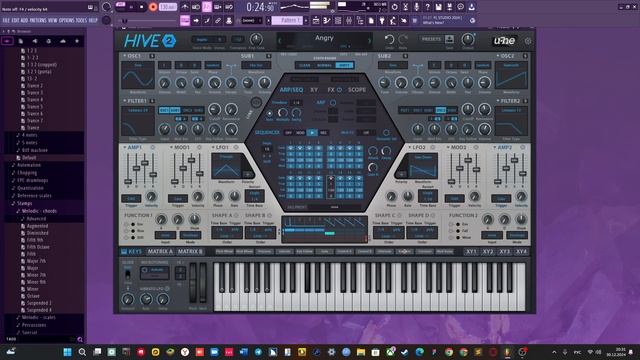The image size is (640, 360).
Task: Open the LFO2 section dropdown triangle
Action: [x=410, y=147]
